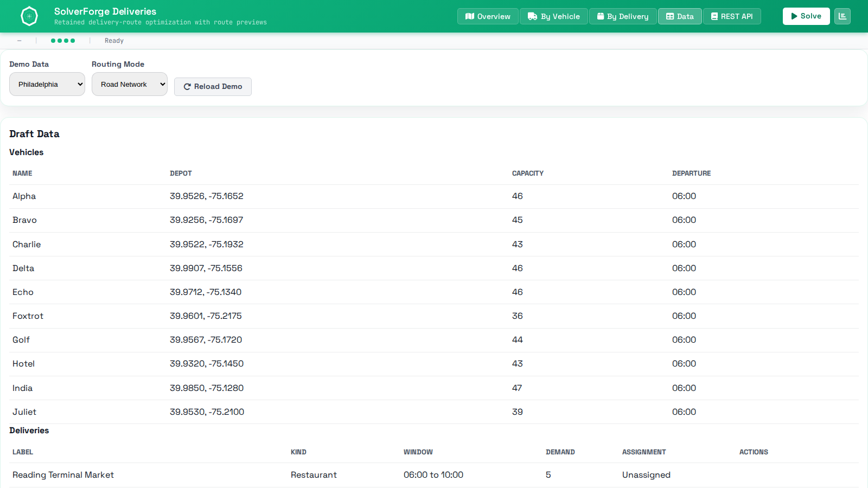868x488 pixels.
Task: Click the DEPOT column header
Action: [x=181, y=174]
